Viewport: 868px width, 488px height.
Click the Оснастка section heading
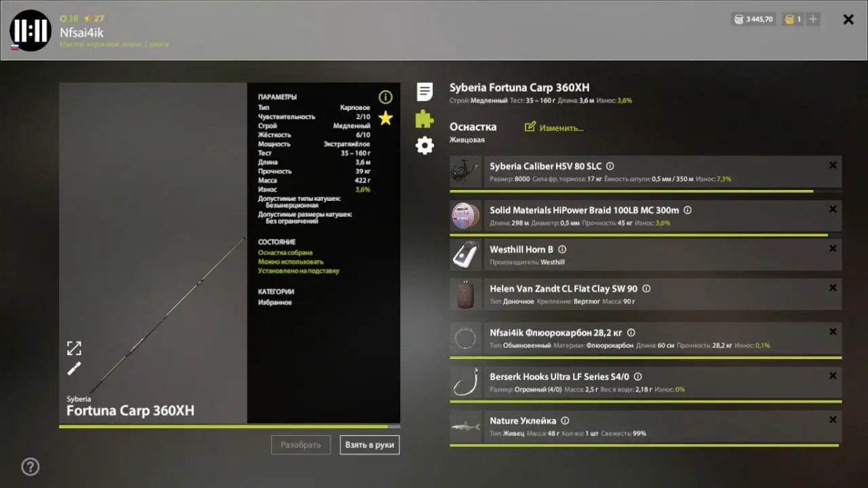pos(473,127)
